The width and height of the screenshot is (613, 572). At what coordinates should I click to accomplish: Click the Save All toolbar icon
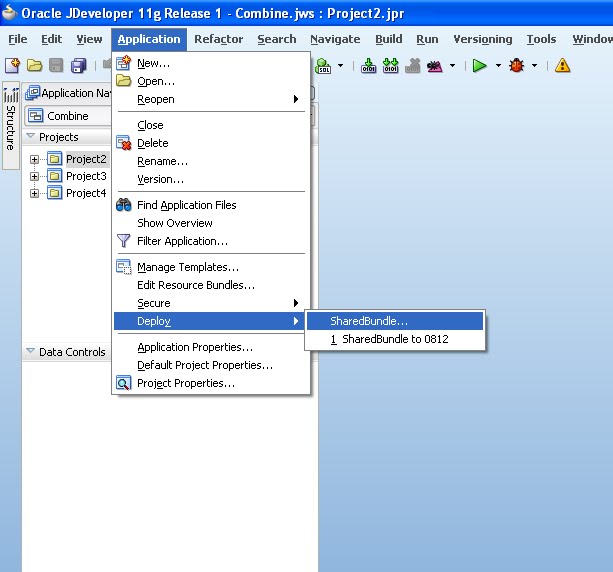coord(79,65)
